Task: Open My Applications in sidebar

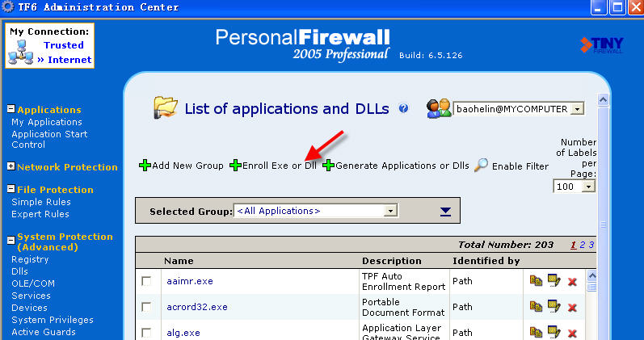Action: 47,122
